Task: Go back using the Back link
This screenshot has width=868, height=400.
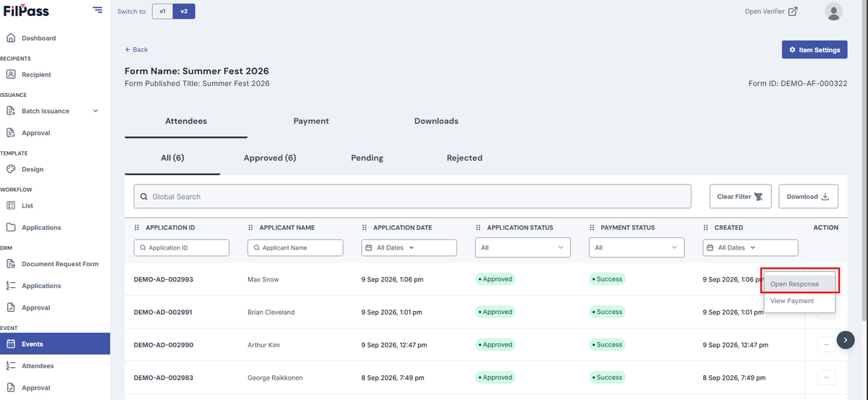Action: pos(136,49)
